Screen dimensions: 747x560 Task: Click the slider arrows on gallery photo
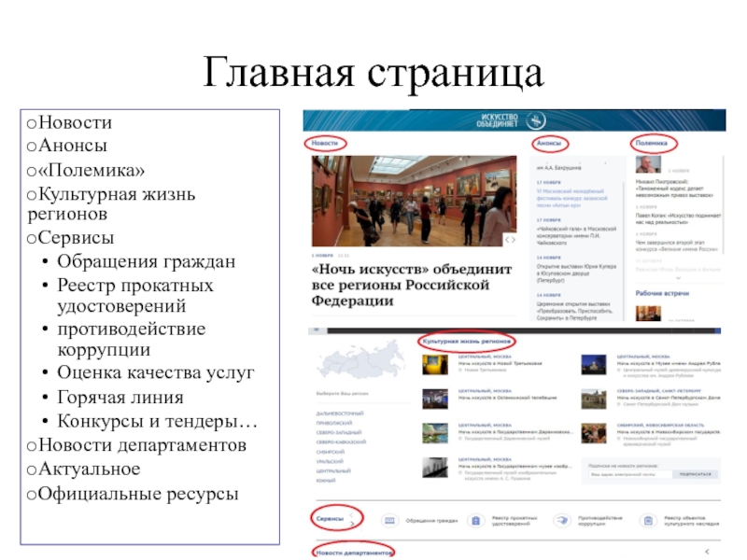point(510,240)
